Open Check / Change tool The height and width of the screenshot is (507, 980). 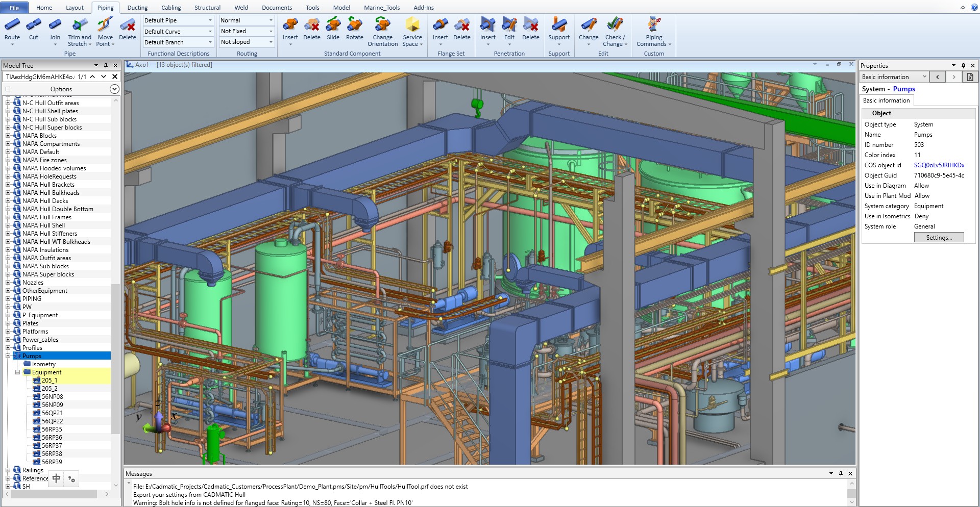[x=615, y=32]
